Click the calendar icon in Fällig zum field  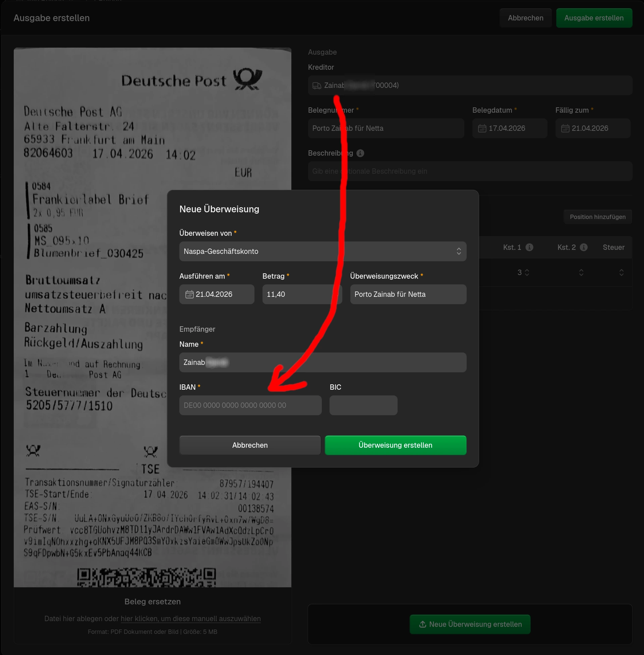565,128
